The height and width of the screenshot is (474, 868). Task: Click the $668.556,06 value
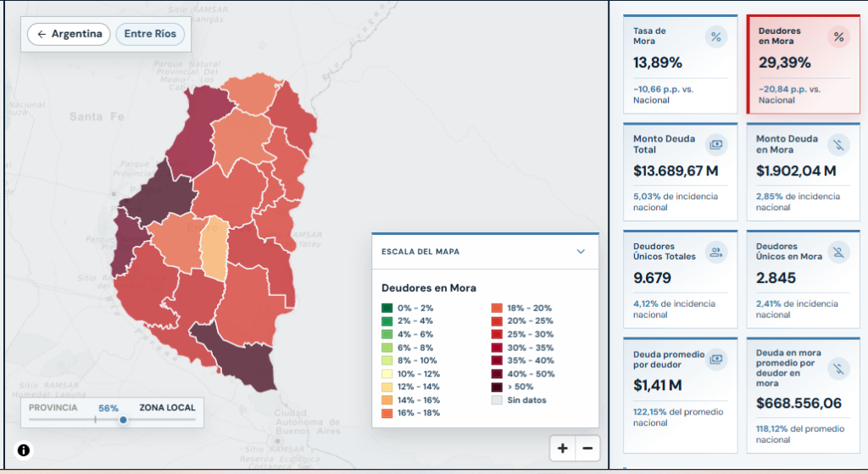(798, 403)
